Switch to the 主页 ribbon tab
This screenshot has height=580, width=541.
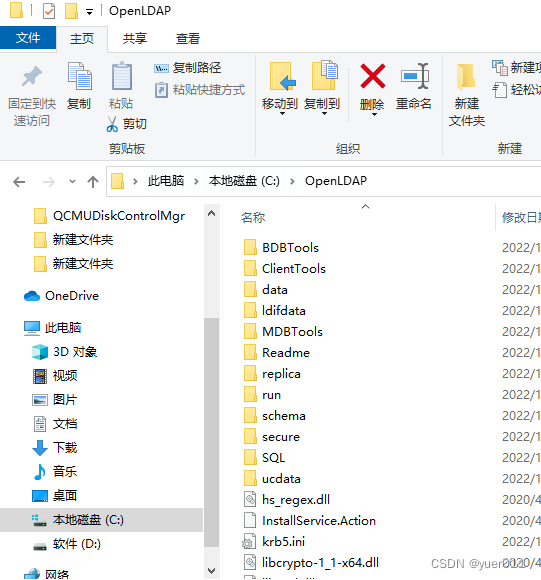[x=82, y=39]
